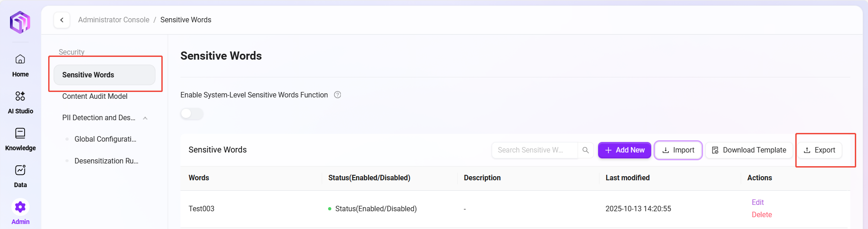This screenshot has height=229, width=868.
Task: Collapse the PII Detection menu group
Action: click(x=145, y=118)
